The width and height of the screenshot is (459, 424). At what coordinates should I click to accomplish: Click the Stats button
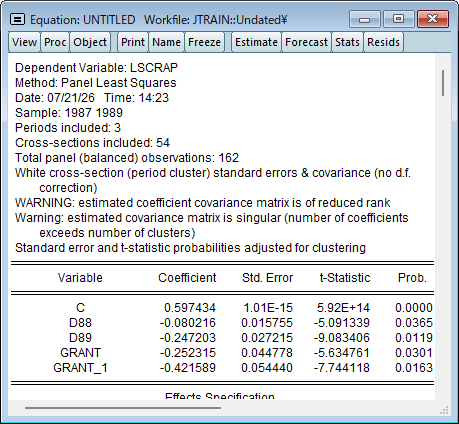point(347,42)
